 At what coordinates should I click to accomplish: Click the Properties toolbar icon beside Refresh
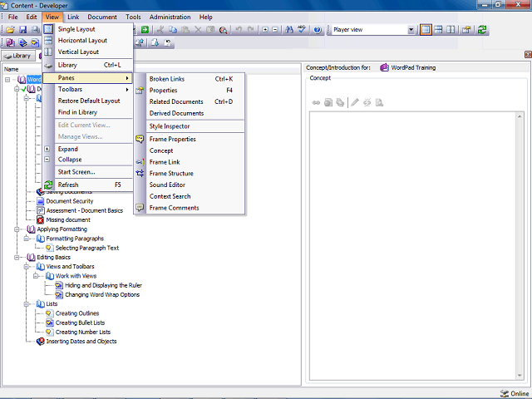[466, 30]
